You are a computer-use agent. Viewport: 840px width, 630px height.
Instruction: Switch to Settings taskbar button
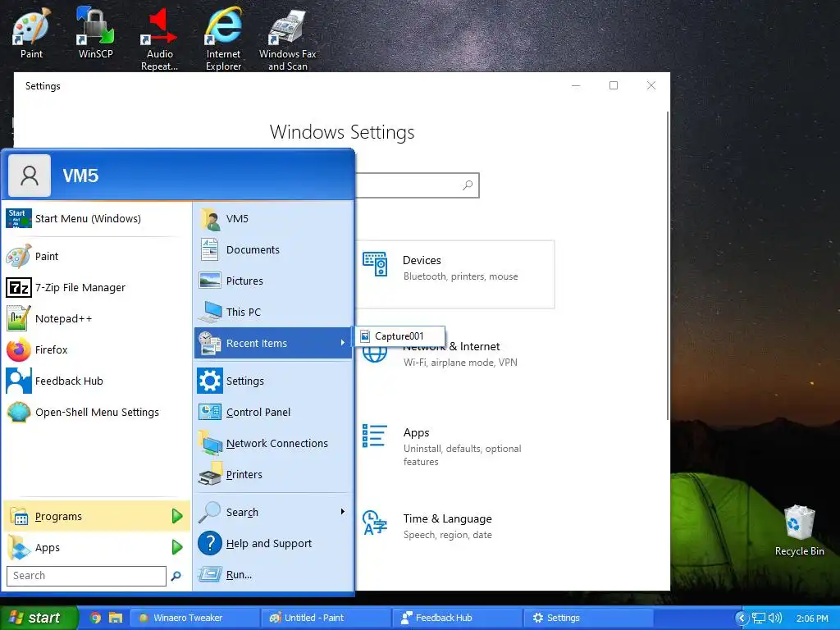(x=588, y=618)
